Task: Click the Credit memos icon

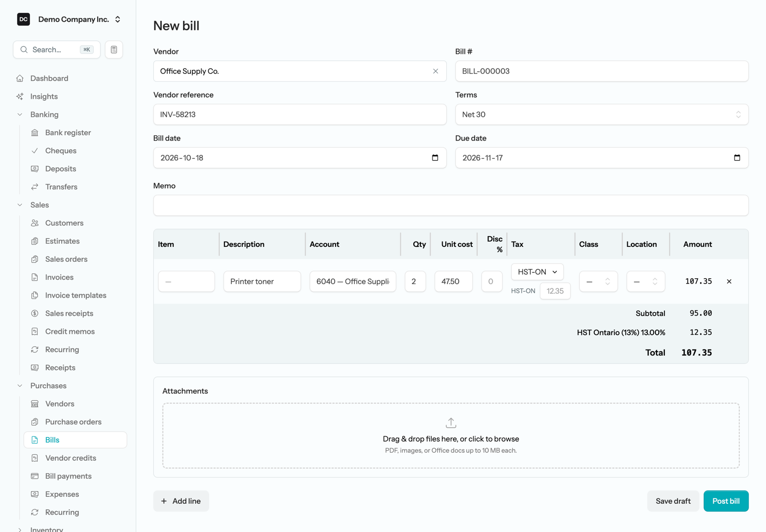Action: (35, 331)
